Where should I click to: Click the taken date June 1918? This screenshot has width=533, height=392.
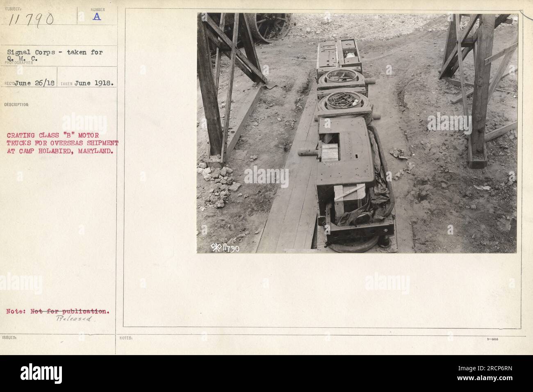coord(94,82)
